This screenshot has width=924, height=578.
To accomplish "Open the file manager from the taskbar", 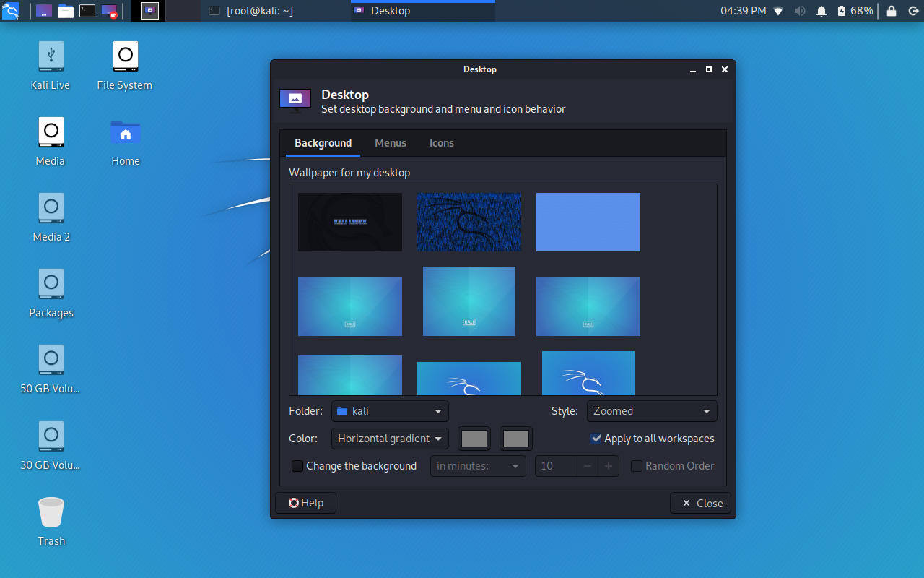I will (65, 10).
